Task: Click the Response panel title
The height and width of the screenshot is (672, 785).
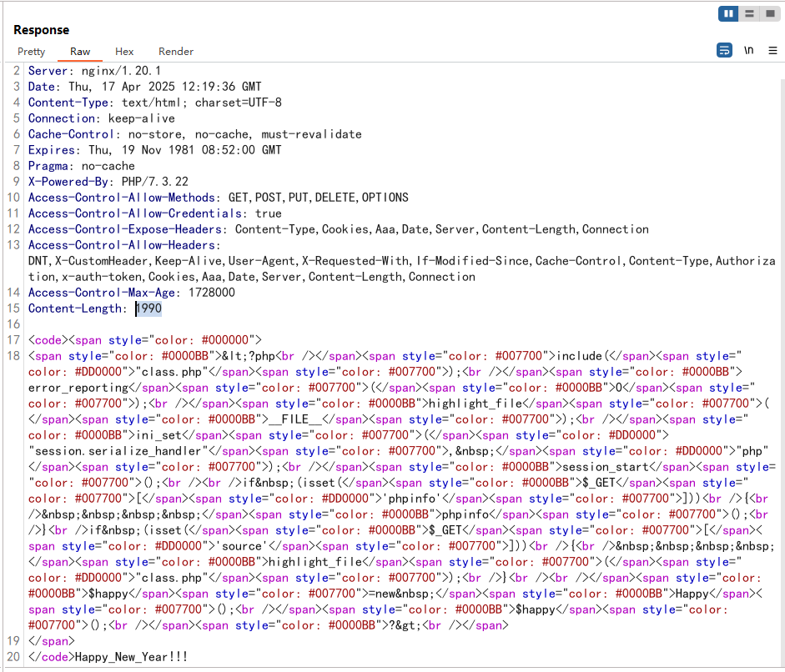Action: [x=41, y=30]
